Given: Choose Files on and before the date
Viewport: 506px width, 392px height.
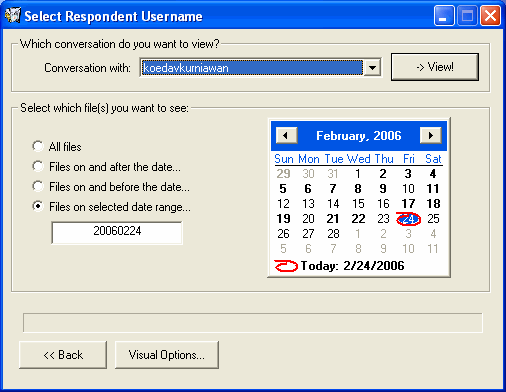Looking at the screenshot, I should (111, 187).
